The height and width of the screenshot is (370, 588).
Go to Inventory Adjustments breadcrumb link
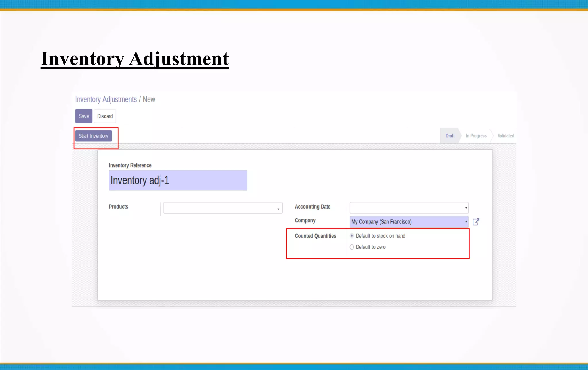[x=106, y=99]
